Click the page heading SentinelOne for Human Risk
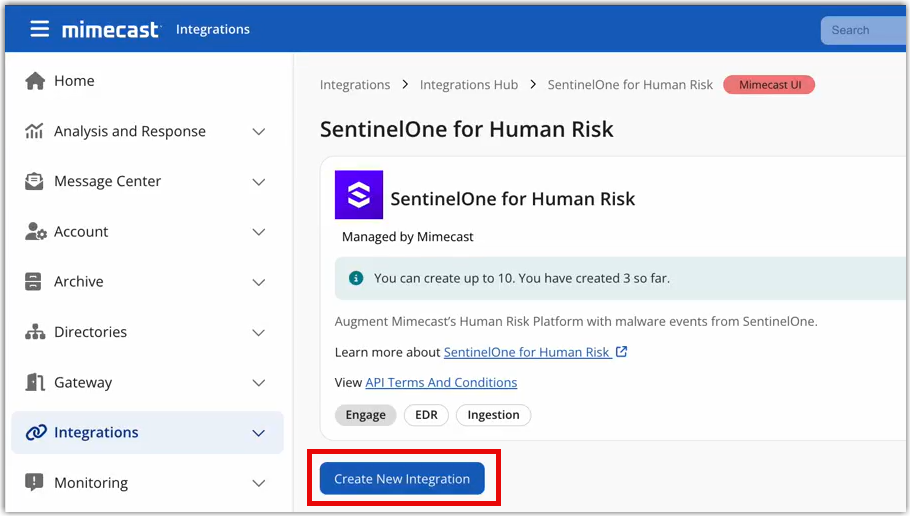Screen dimensions: 911x517 [467, 129]
